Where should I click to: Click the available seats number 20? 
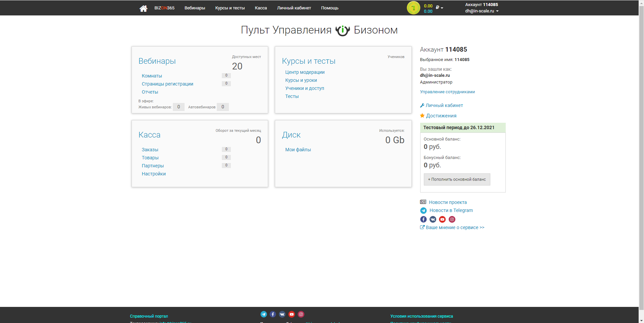click(x=237, y=66)
